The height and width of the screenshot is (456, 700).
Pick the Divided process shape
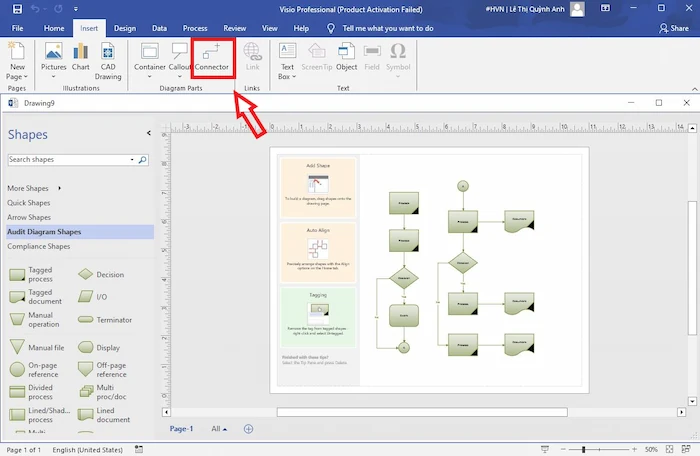coord(31,392)
